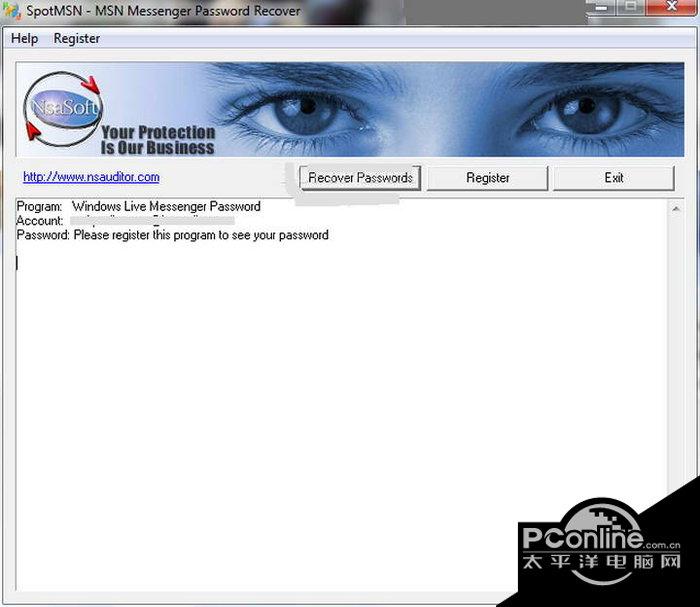Click the SpotMSN title bar app icon

[x=11, y=10]
